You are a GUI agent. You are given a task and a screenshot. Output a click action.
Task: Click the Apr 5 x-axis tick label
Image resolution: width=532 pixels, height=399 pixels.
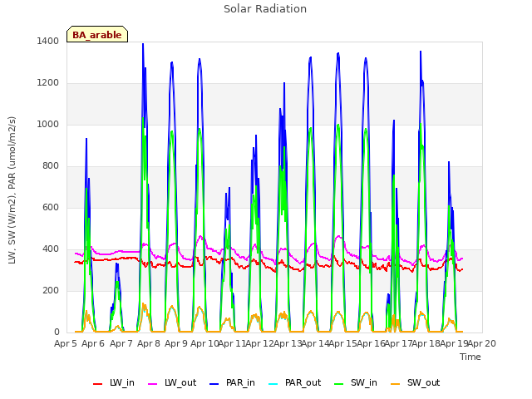tap(66, 343)
